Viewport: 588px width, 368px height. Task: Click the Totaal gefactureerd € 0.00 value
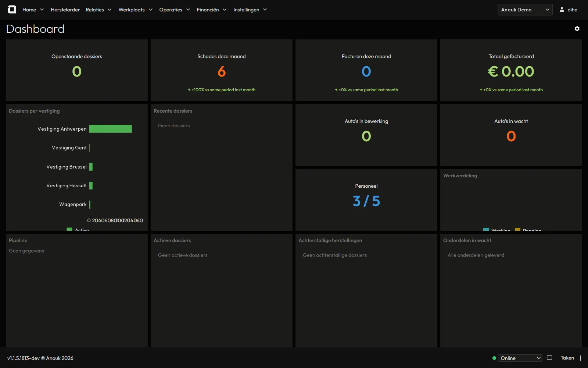(x=511, y=71)
